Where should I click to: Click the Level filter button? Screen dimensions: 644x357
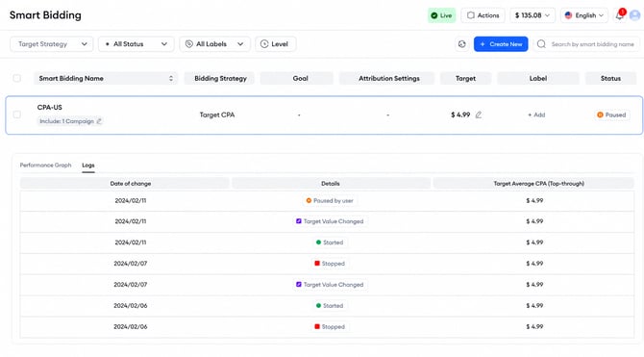pos(275,44)
